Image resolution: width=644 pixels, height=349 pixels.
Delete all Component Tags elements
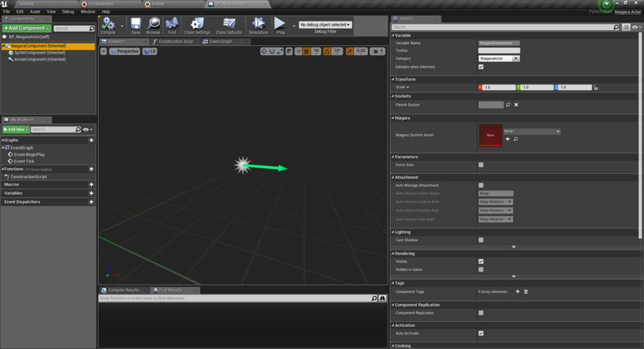click(526, 292)
